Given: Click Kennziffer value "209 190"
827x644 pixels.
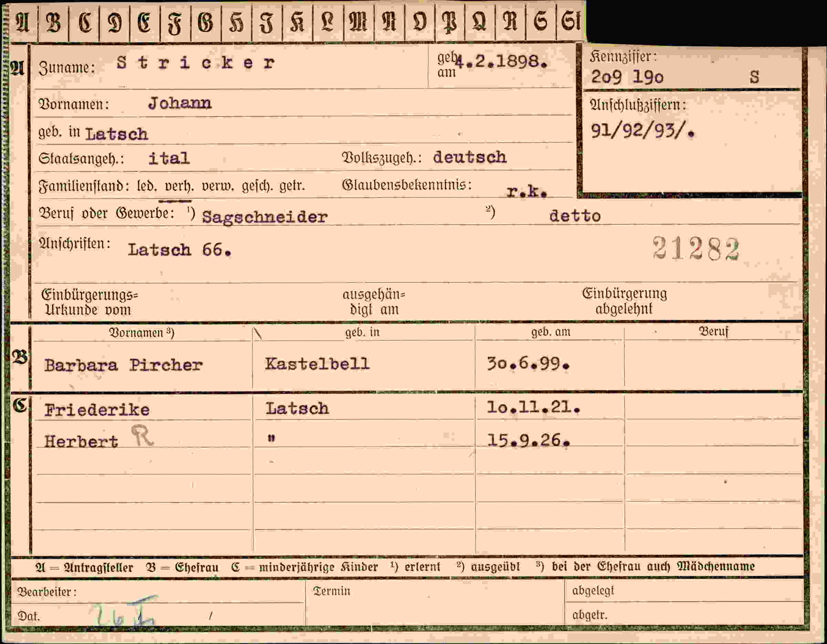Looking at the screenshot, I should click(x=627, y=77).
